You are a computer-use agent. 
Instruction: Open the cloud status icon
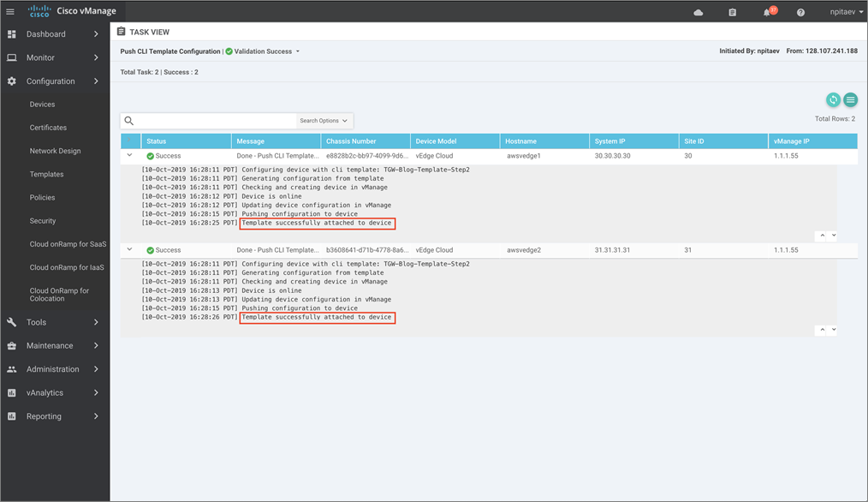tap(699, 12)
